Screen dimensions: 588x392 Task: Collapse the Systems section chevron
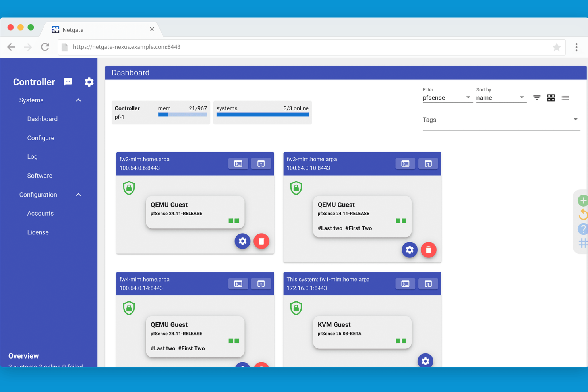click(78, 100)
